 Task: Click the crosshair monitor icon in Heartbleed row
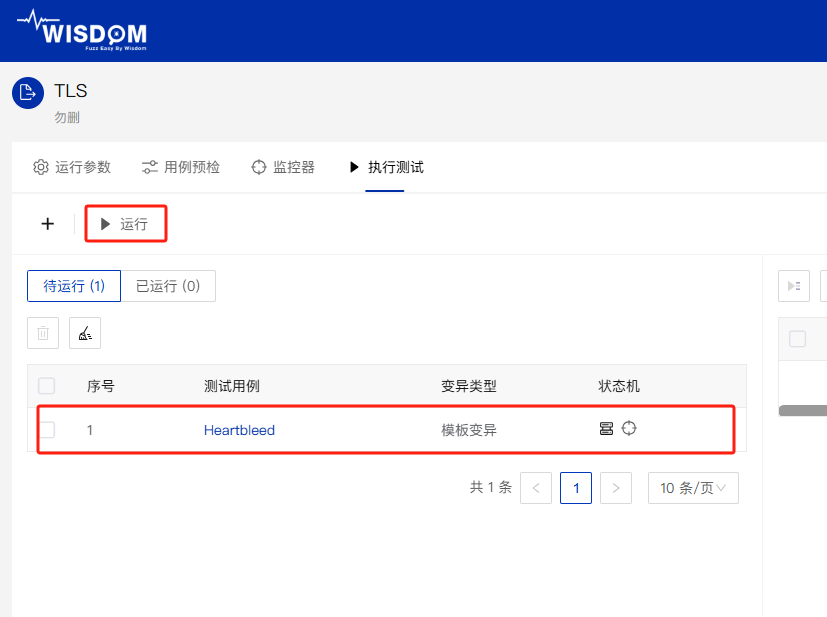point(629,428)
